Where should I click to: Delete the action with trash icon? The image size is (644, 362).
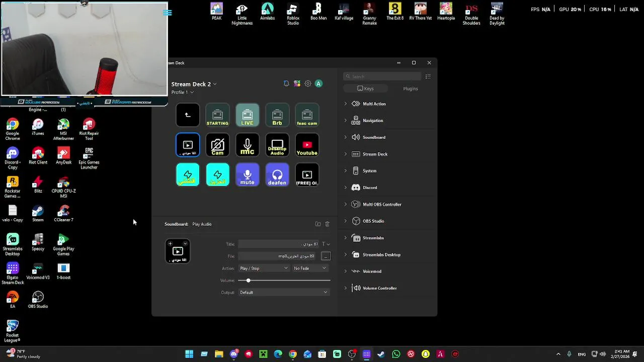coord(327,224)
